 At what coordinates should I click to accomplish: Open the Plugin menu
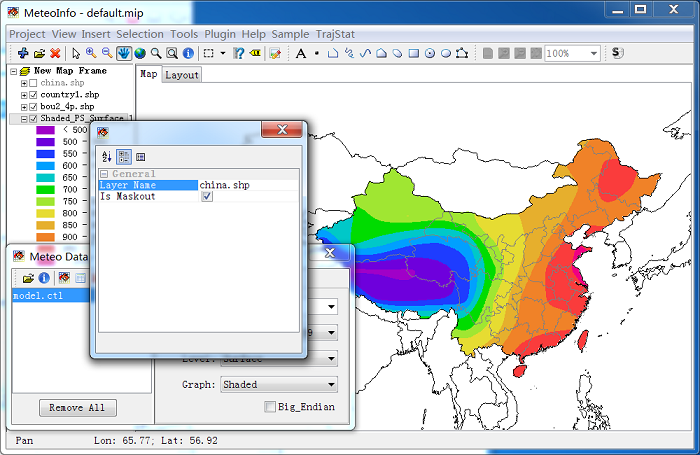pyautogui.click(x=220, y=34)
